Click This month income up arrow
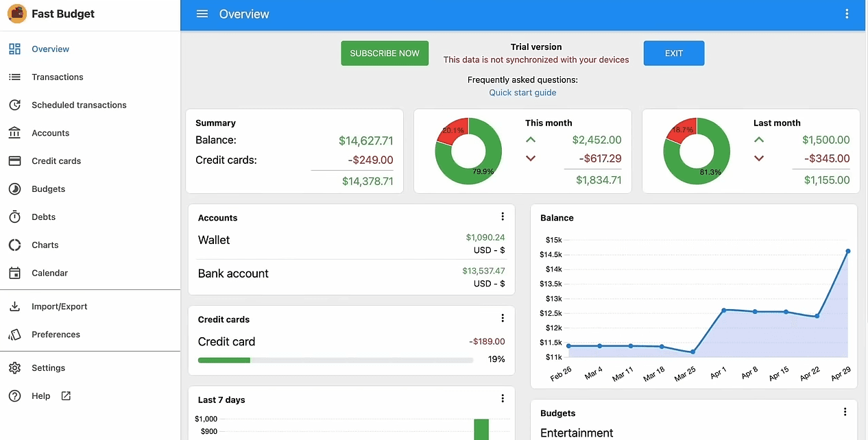868x440 pixels. point(531,140)
